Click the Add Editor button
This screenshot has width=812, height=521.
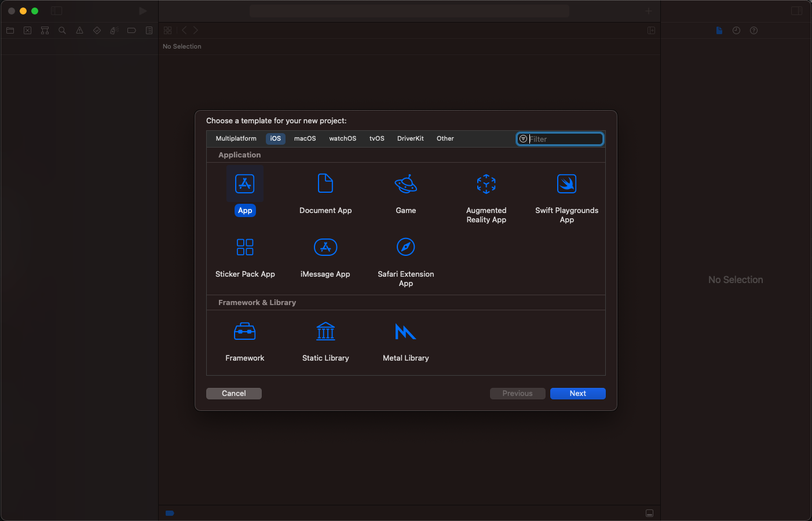652,31
